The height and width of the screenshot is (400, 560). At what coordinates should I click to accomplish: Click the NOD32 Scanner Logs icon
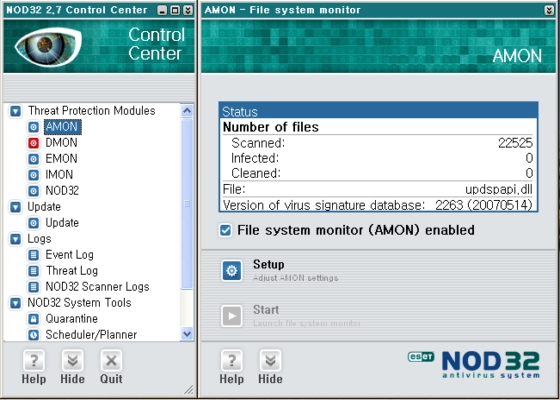34,287
